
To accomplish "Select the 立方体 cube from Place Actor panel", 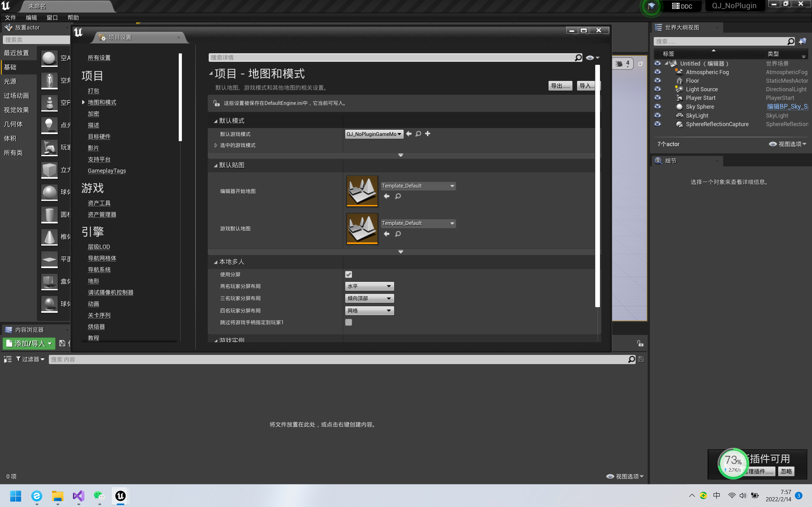I will [49, 170].
